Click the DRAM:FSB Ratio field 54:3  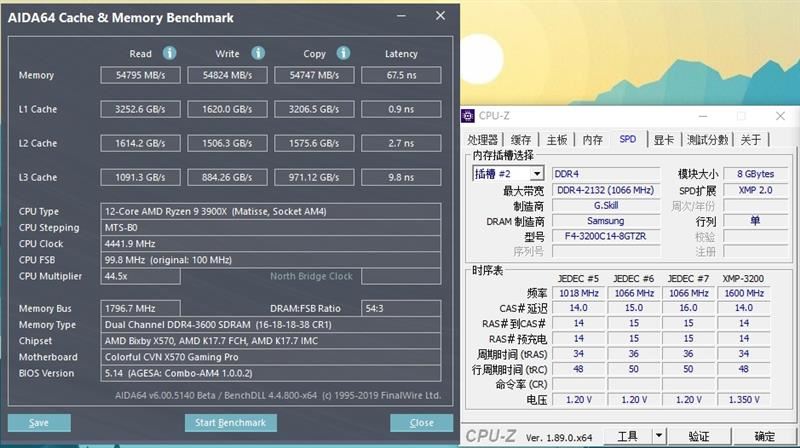tap(401, 308)
